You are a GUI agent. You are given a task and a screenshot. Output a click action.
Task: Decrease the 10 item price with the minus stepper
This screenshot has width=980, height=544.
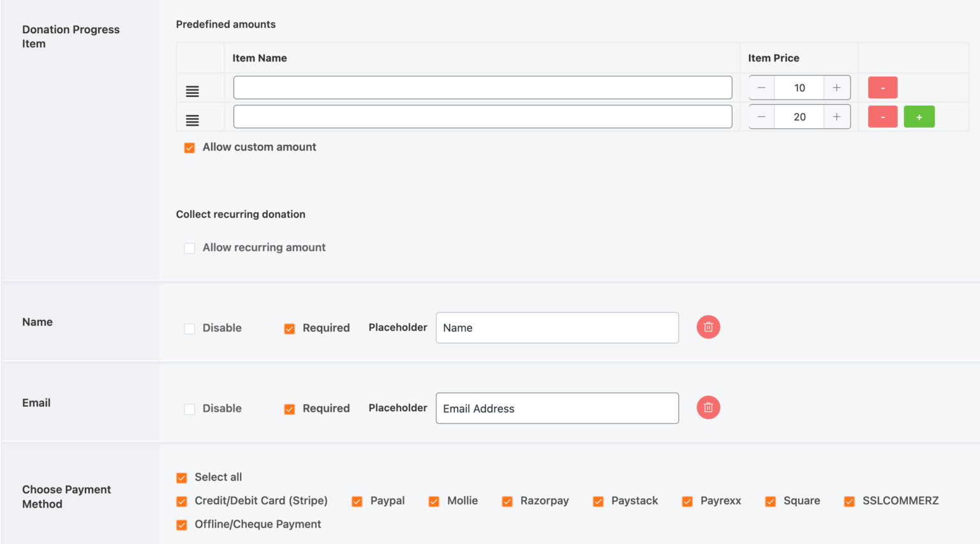pyautogui.click(x=761, y=87)
